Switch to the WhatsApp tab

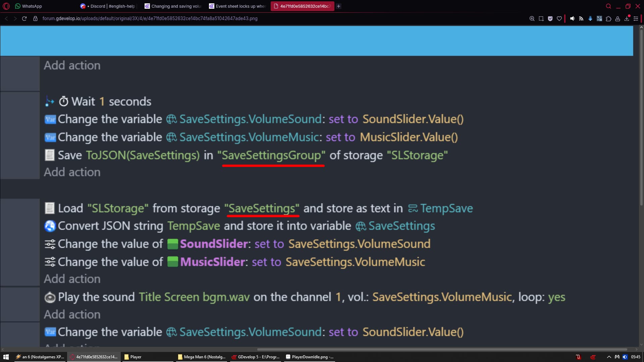32,6
